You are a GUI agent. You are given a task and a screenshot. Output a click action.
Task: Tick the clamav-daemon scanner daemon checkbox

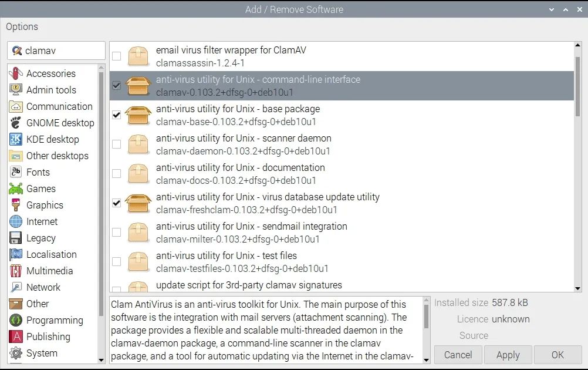click(117, 144)
